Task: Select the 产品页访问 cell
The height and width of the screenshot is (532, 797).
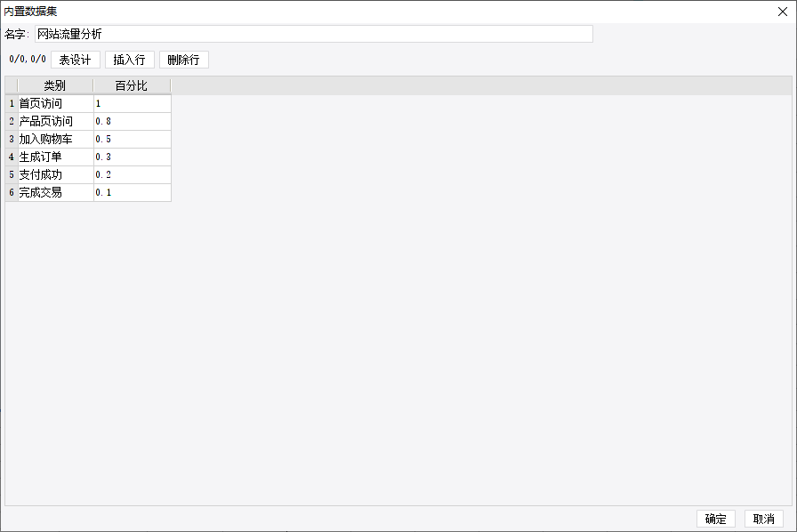Action: pos(56,122)
